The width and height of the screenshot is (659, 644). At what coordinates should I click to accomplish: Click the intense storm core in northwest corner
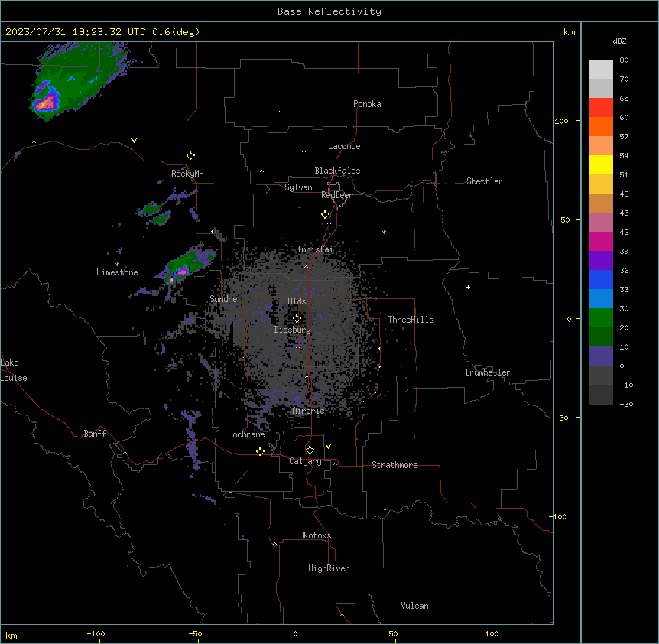(x=46, y=102)
